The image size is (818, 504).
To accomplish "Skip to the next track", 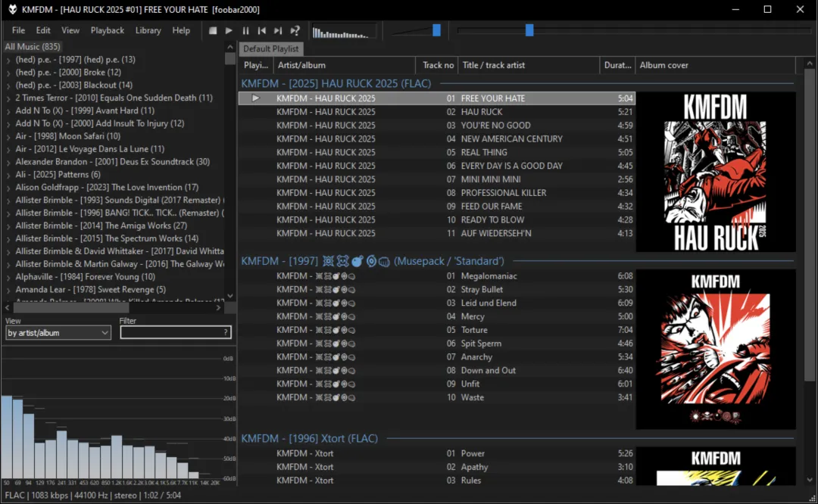I will (278, 30).
